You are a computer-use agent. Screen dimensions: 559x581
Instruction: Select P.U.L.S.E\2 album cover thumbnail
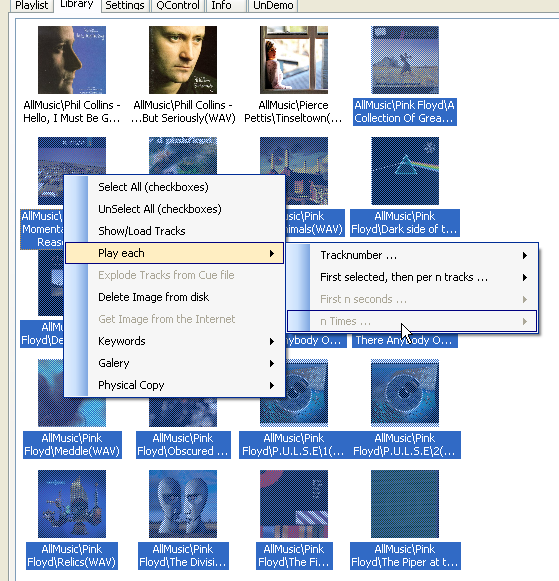click(x=405, y=393)
